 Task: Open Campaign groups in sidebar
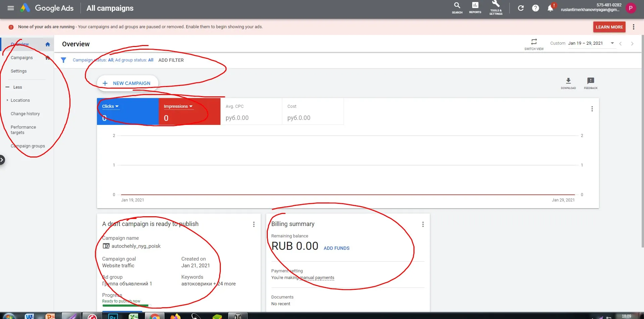click(28, 146)
